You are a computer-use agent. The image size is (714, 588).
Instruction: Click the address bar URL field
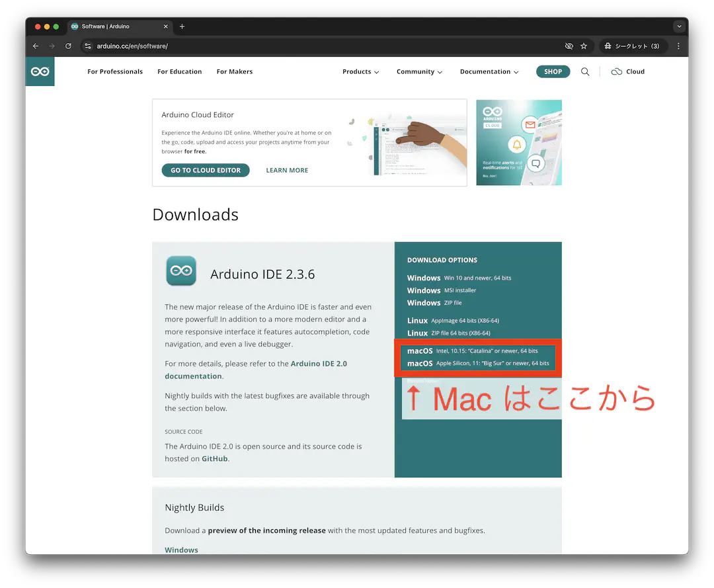tap(319, 46)
